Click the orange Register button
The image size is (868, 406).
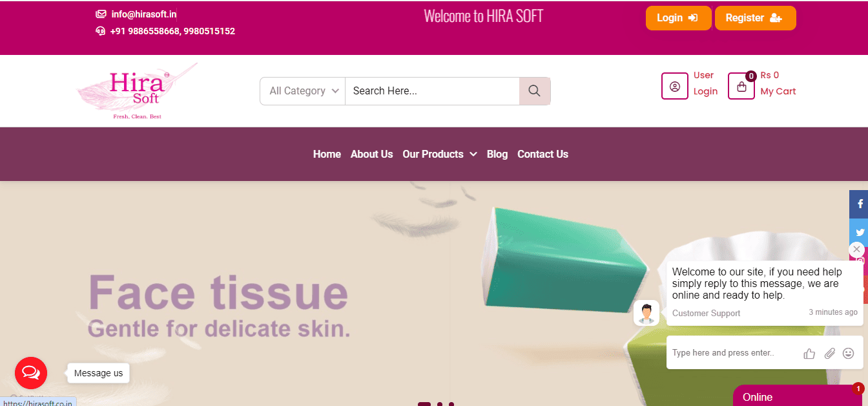click(755, 18)
